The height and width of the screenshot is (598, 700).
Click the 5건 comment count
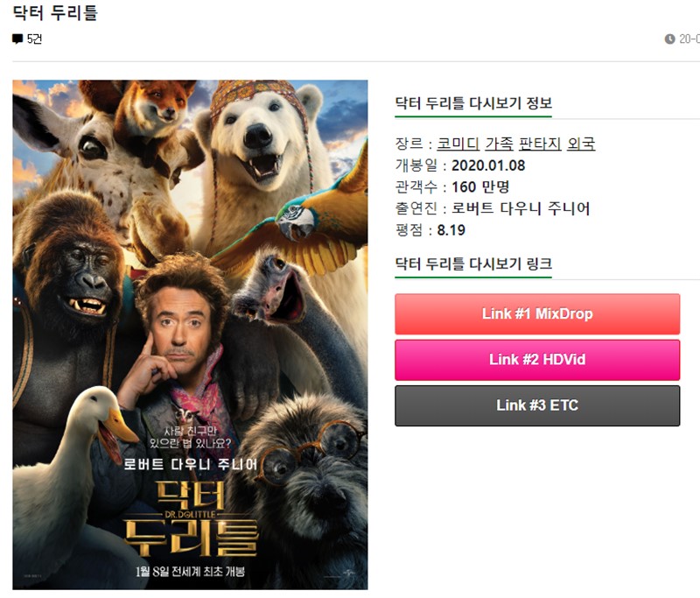(x=34, y=39)
